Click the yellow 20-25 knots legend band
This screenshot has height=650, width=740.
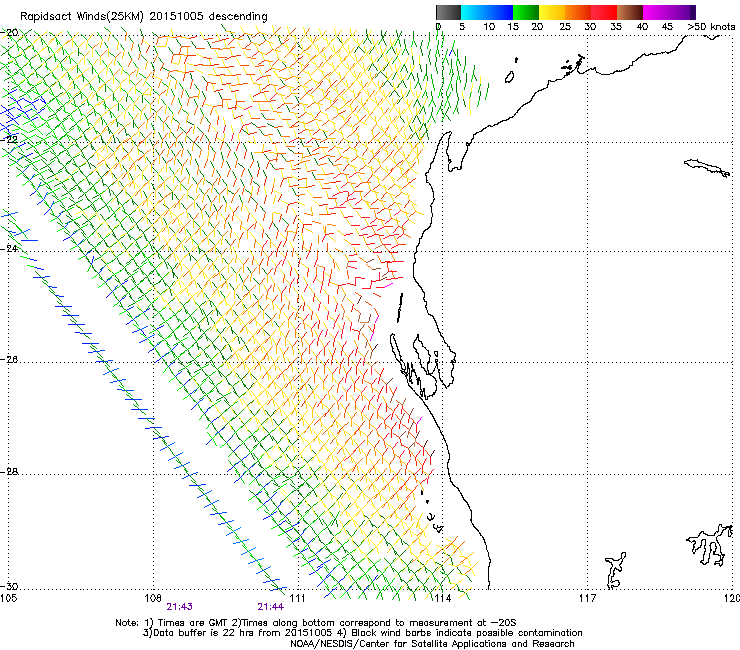(x=552, y=12)
